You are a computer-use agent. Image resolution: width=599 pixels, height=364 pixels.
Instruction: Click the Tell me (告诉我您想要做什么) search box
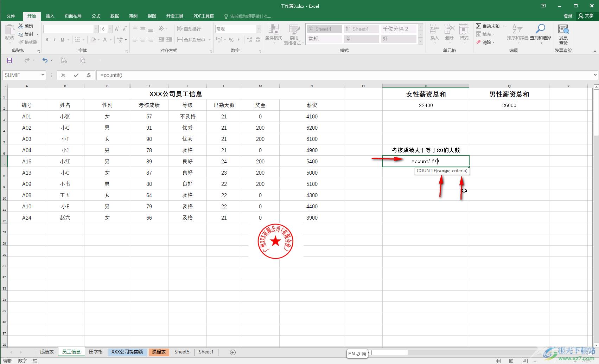click(248, 16)
